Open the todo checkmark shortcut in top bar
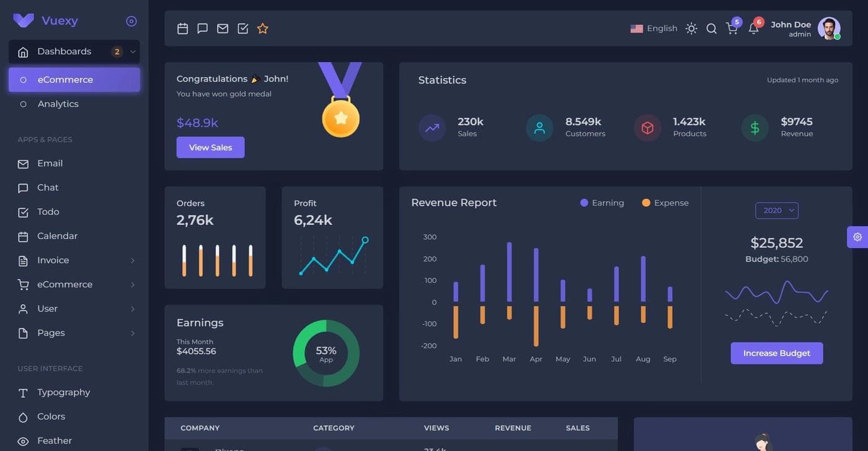Image resolution: width=868 pixels, height=451 pixels. pos(243,28)
